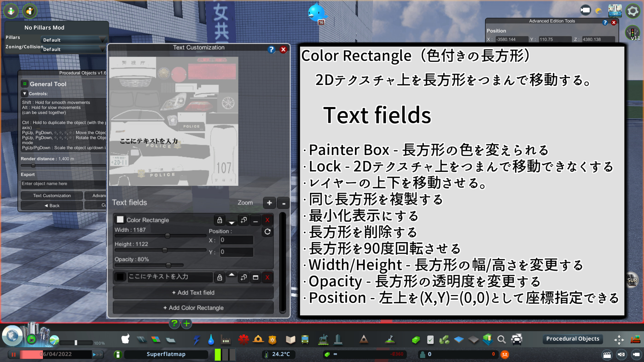Minimize the Color Rectangle entry
The height and width of the screenshot is (362, 644).
[255, 220]
